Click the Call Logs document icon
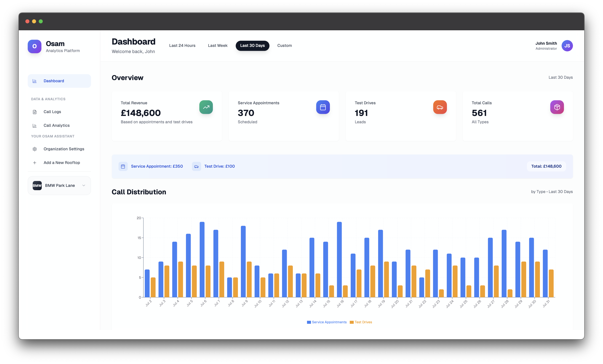Viewport: 603px width, 364px height. 35,112
